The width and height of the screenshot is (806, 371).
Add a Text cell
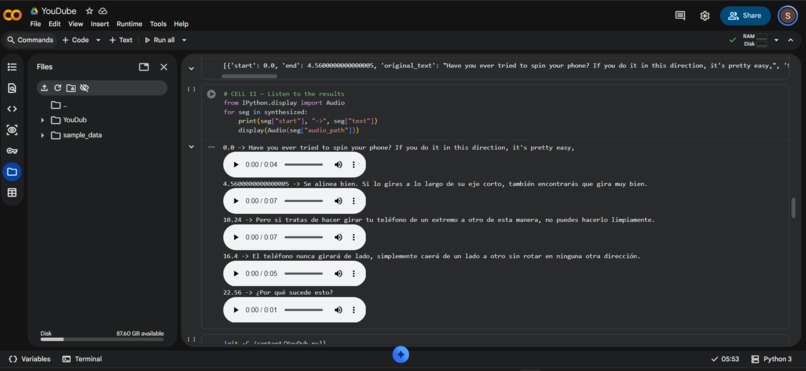(x=121, y=40)
